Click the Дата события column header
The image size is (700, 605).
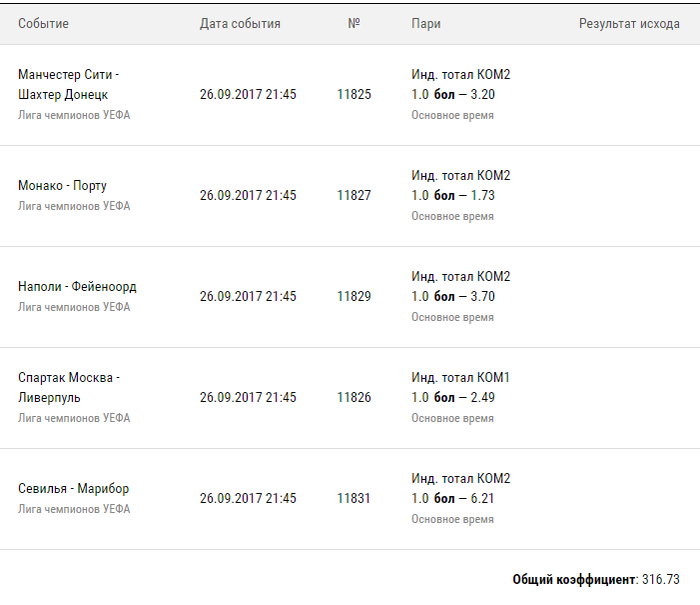pos(240,24)
